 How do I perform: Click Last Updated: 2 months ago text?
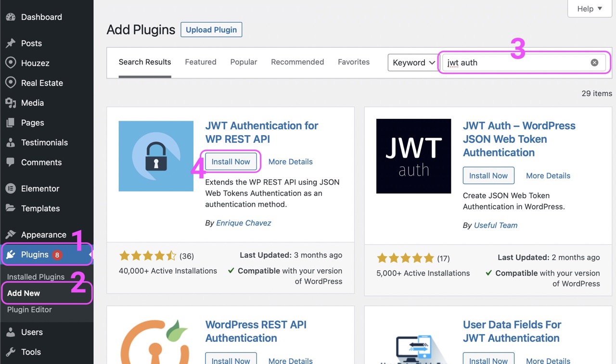[x=549, y=257]
